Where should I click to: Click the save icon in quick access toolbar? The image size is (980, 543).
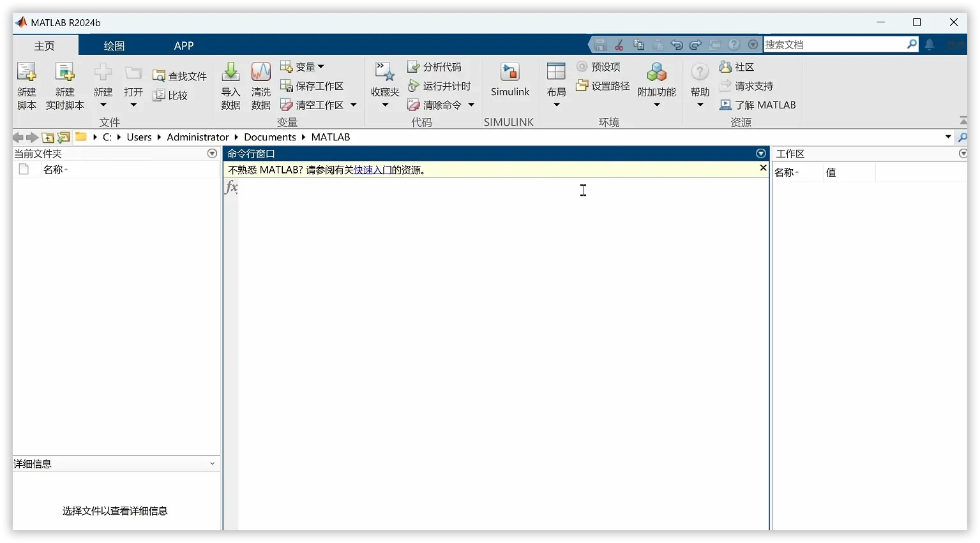tap(600, 45)
